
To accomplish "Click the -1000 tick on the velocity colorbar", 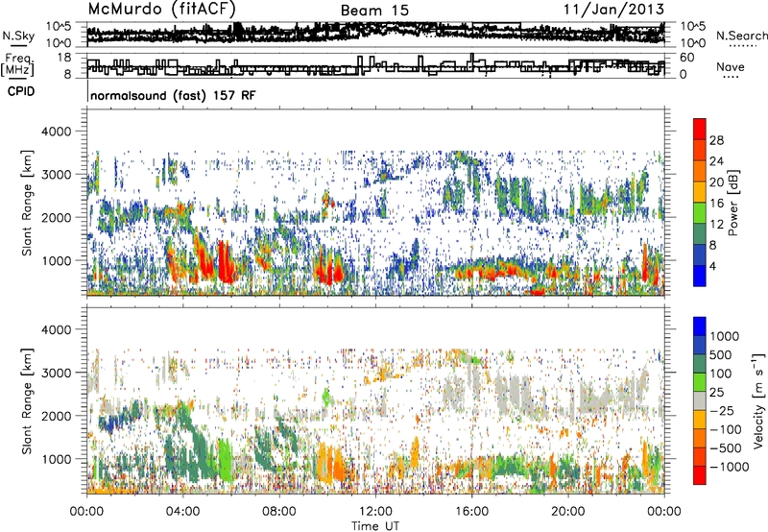I will click(730, 467).
